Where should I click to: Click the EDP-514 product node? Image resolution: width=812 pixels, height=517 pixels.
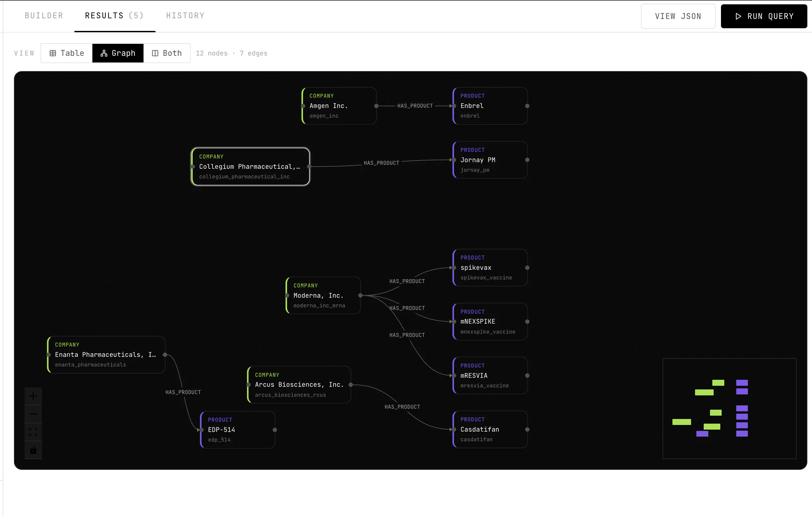point(238,430)
